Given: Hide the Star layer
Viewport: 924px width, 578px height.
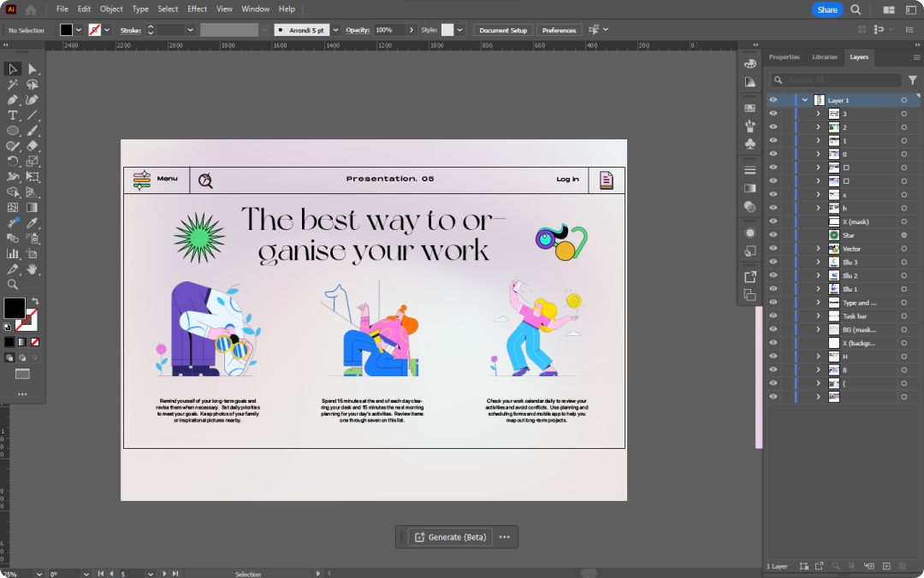Looking at the screenshot, I should click(x=773, y=235).
